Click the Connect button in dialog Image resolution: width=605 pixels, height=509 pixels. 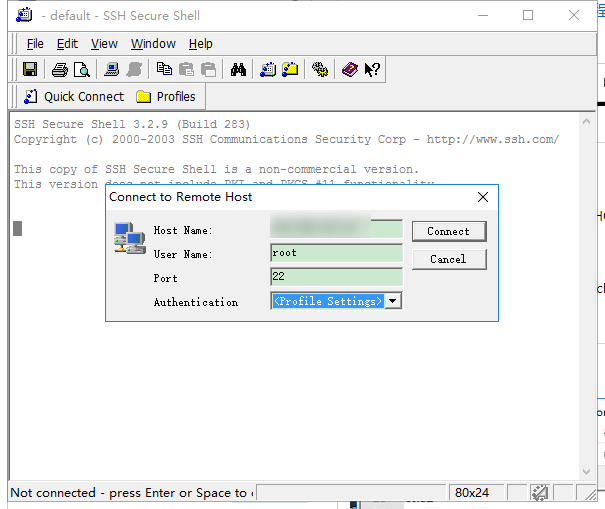click(x=449, y=231)
